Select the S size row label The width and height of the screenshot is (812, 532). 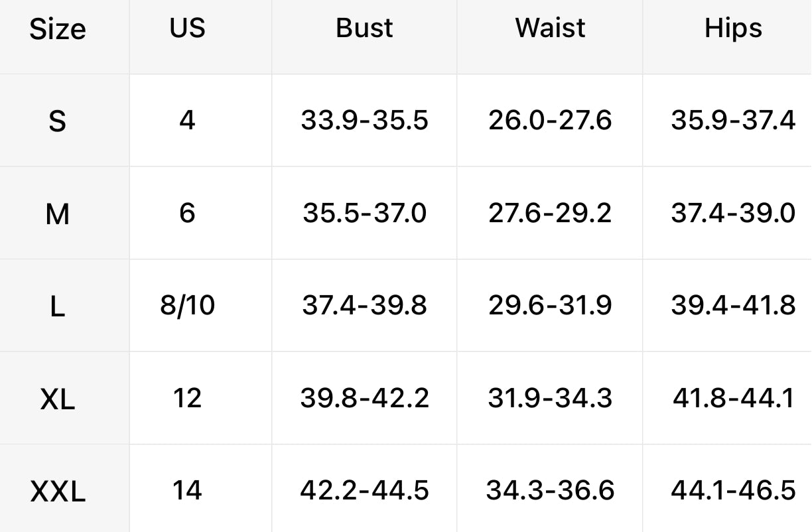pos(58,121)
